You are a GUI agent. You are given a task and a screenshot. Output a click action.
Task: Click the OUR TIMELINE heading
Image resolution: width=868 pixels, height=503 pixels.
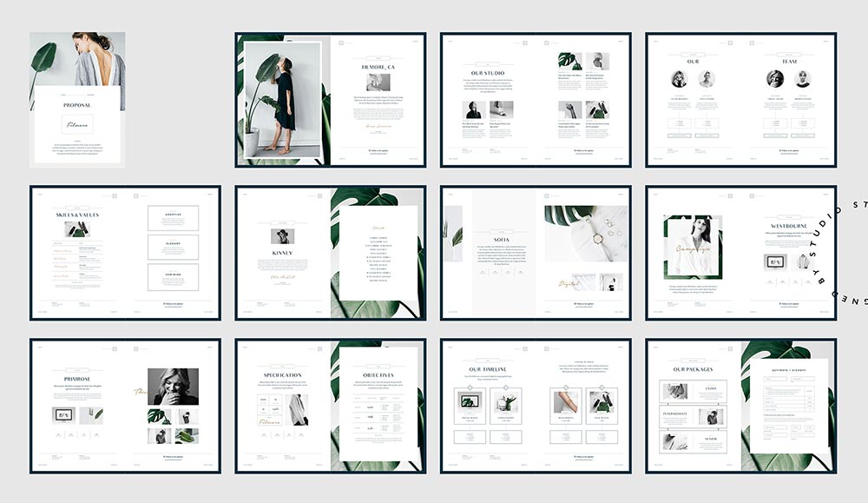point(488,369)
